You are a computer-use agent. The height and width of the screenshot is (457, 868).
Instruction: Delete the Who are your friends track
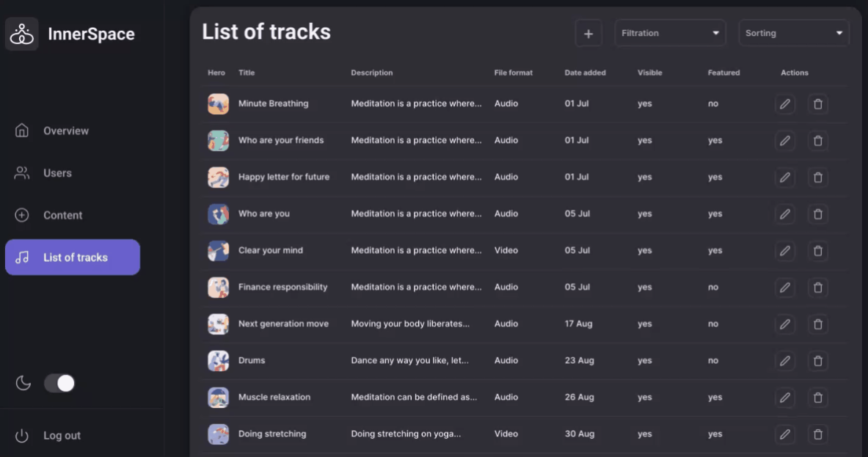818,141
